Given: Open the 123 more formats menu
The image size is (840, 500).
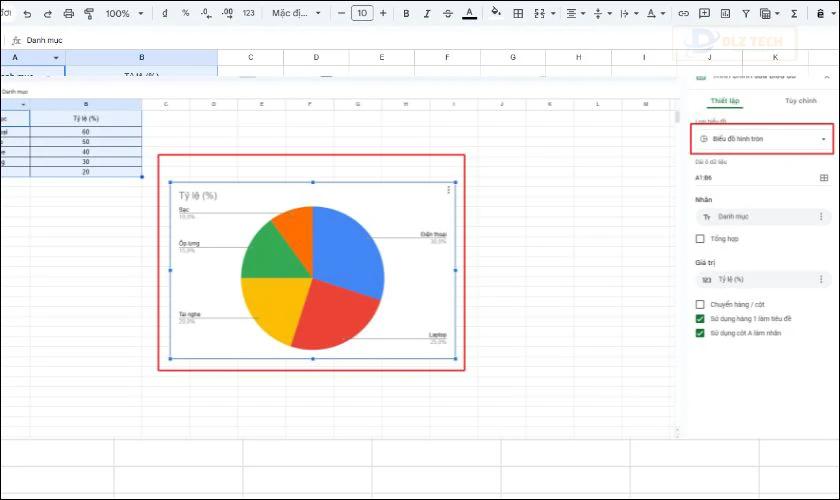Looking at the screenshot, I should (249, 13).
